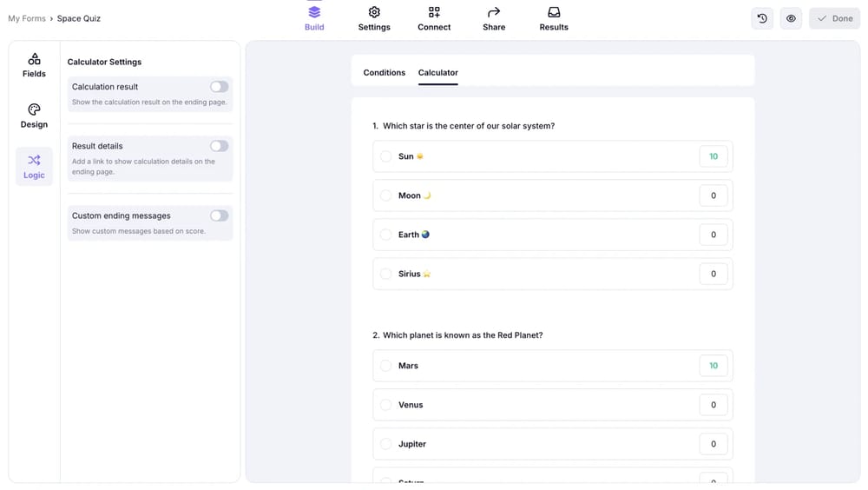Go to My Forms breadcrumb
This screenshot has width=868, height=490.
[x=27, y=18]
